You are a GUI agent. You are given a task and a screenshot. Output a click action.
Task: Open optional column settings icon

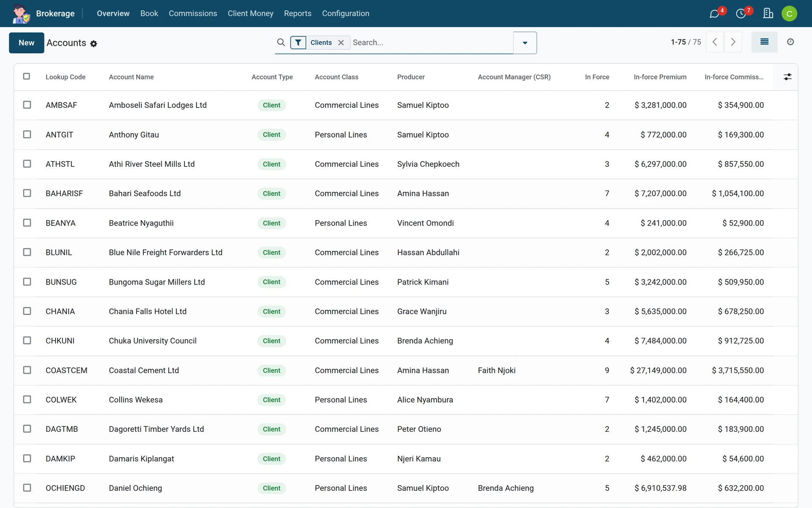coord(787,77)
